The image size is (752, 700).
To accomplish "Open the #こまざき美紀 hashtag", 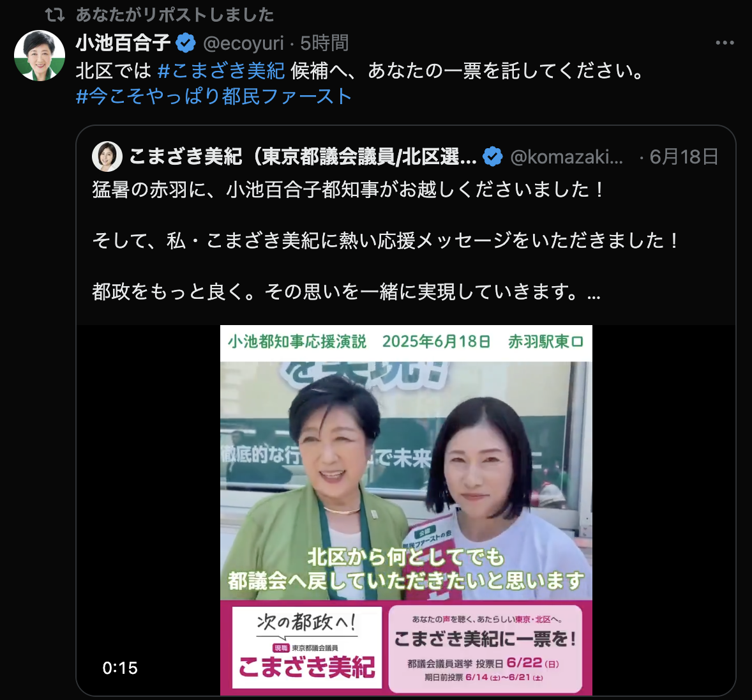I will (x=221, y=71).
